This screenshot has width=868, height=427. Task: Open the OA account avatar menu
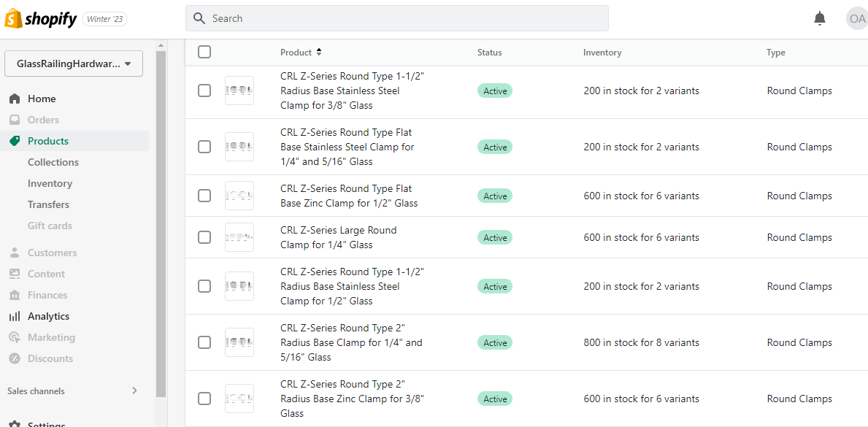[x=856, y=18]
